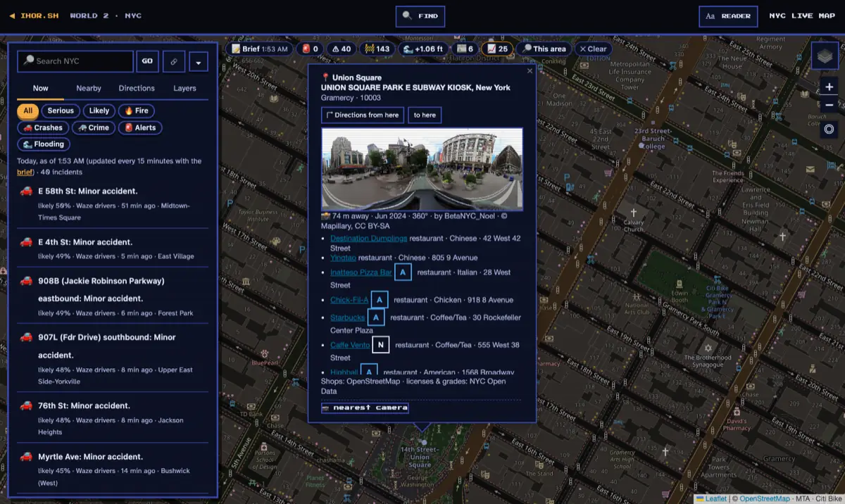Switch to the Nearby tab
The image size is (845, 504).
pos(89,89)
